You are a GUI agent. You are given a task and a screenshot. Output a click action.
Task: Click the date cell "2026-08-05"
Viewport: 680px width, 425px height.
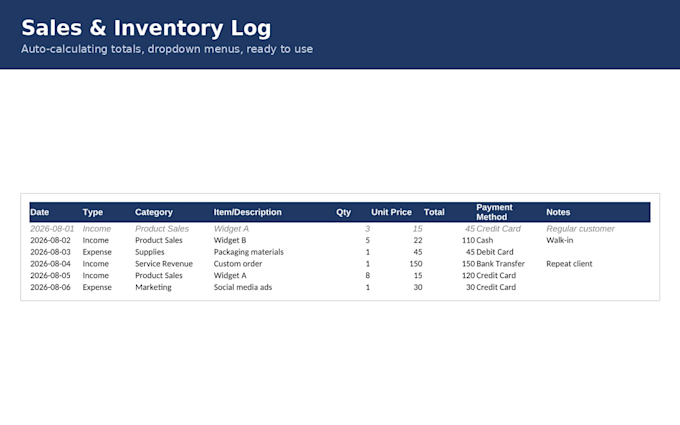pos(50,275)
